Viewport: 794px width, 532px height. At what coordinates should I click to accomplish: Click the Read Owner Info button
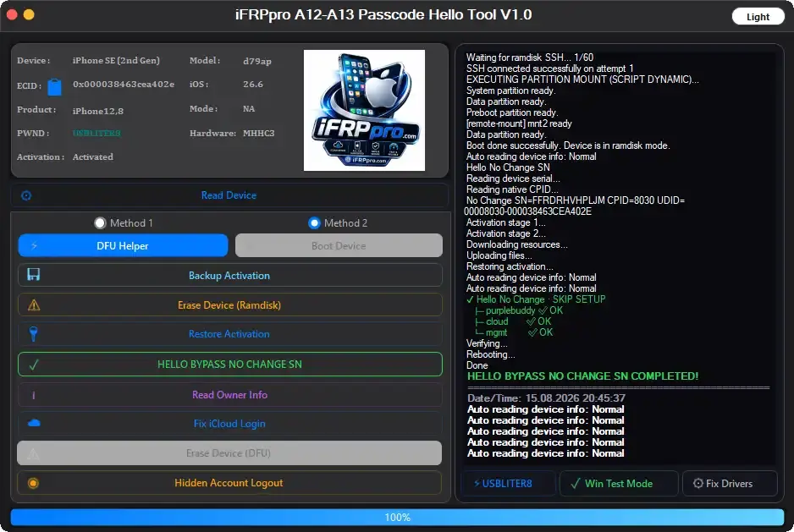[229, 395]
